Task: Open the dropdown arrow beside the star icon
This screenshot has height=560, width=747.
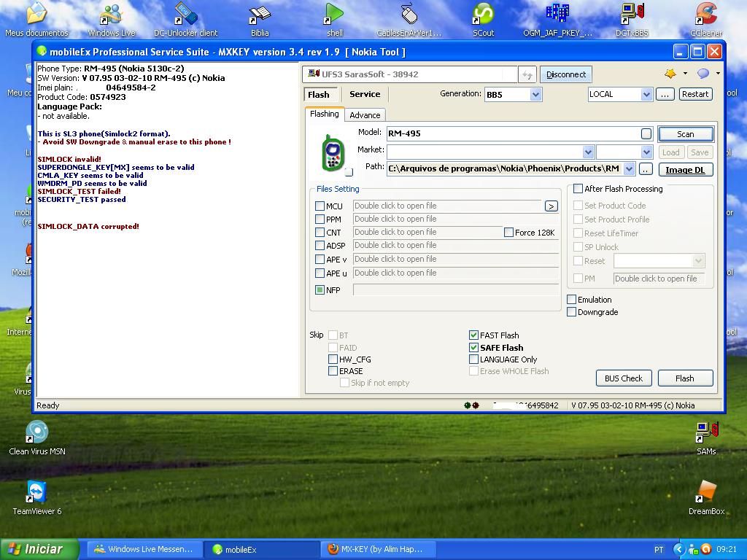Action: (x=685, y=74)
